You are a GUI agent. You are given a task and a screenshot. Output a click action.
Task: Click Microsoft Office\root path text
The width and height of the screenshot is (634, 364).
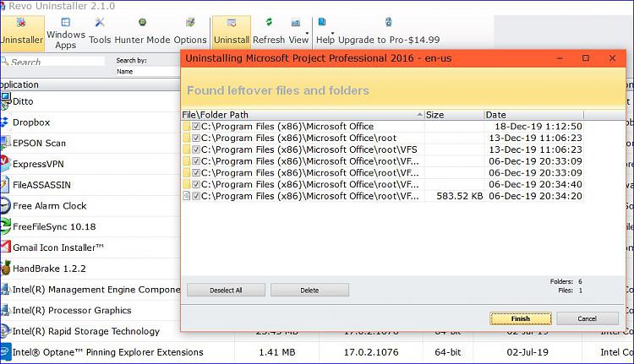[298, 139]
